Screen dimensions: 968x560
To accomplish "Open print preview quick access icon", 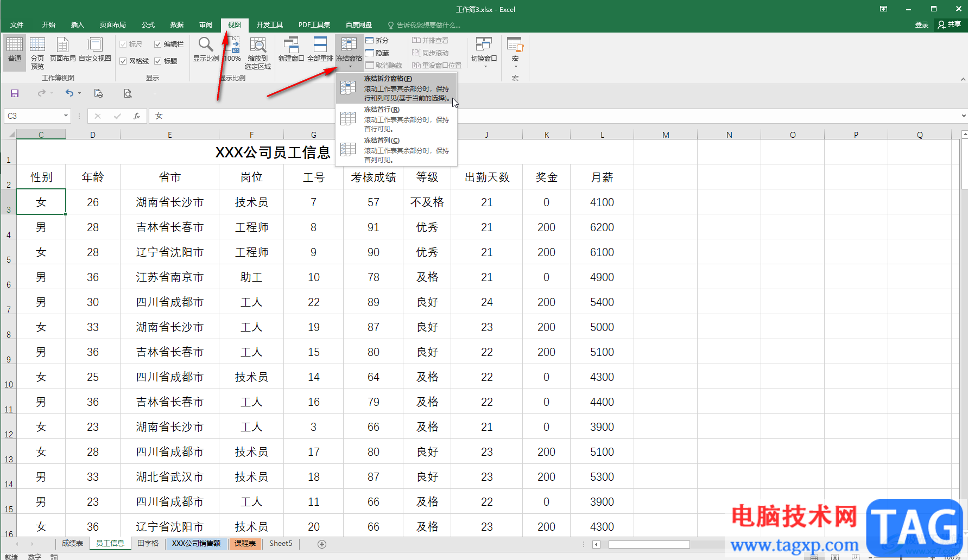I will tap(128, 93).
